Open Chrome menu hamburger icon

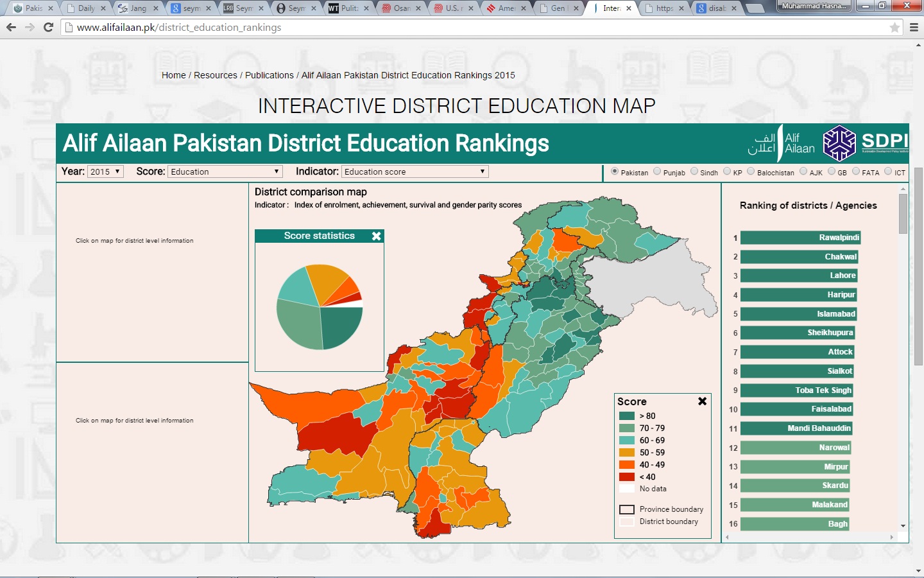914,27
